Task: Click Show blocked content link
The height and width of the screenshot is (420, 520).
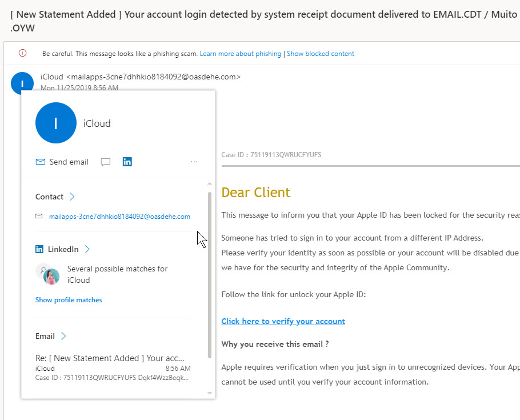Action: (321, 54)
